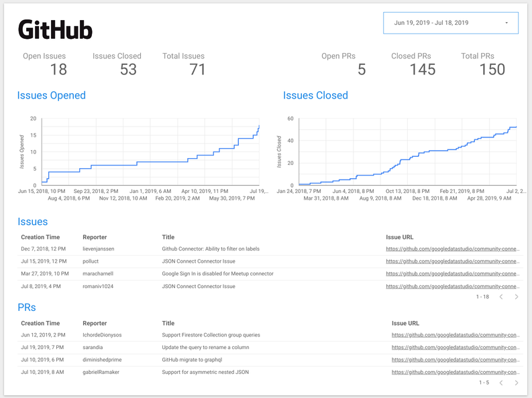Sort Issues table by Reporter header

pyautogui.click(x=95, y=237)
